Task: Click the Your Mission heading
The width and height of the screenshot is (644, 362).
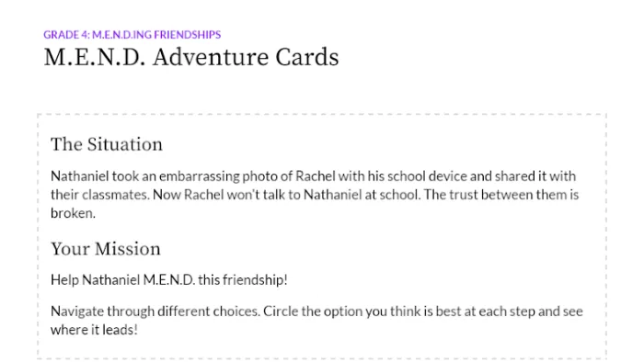Action: coord(106,249)
